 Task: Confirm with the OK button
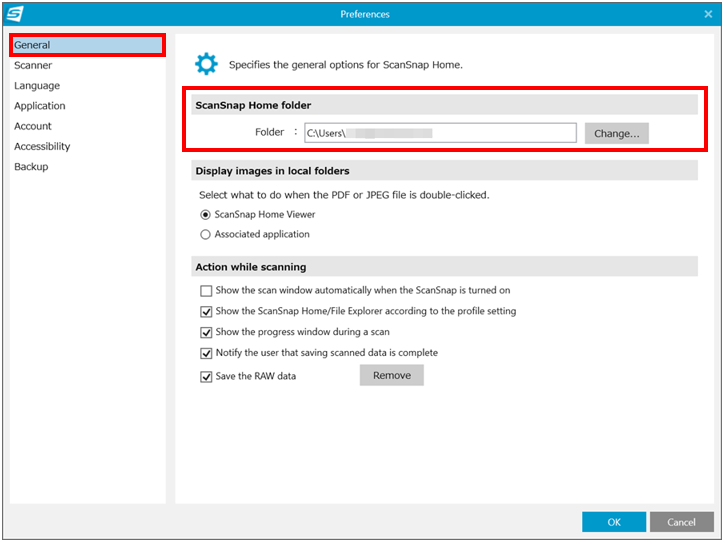pyautogui.click(x=614, y=522)
